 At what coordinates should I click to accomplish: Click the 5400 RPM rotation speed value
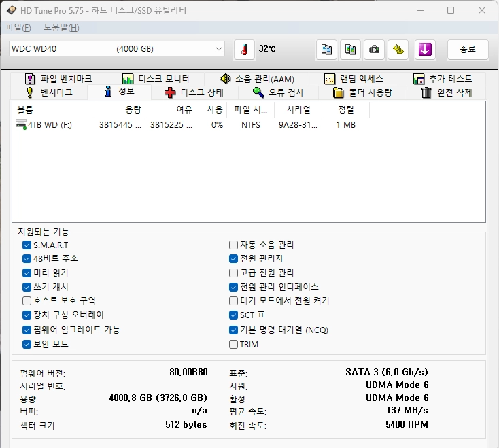click(x=407, y=424)
